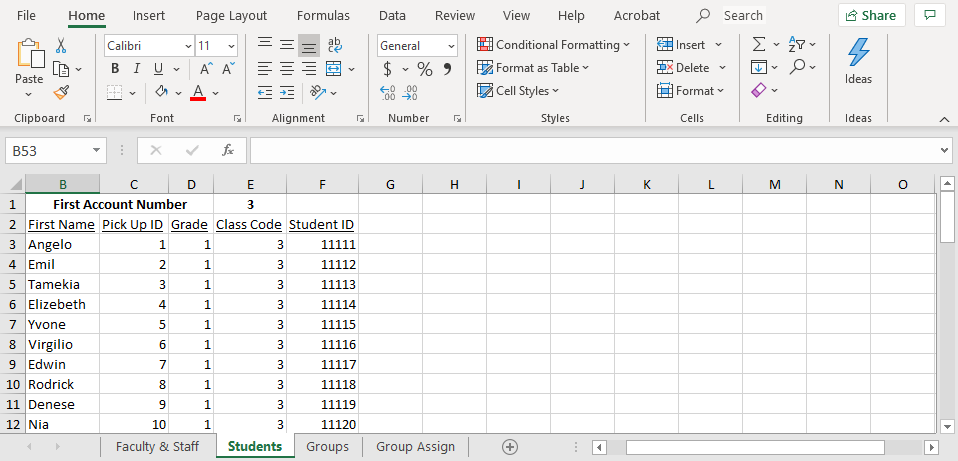This screenshot has height=461, width=958.
Task: Toggle Italic formatting
Action: click(x=137, y=69)
